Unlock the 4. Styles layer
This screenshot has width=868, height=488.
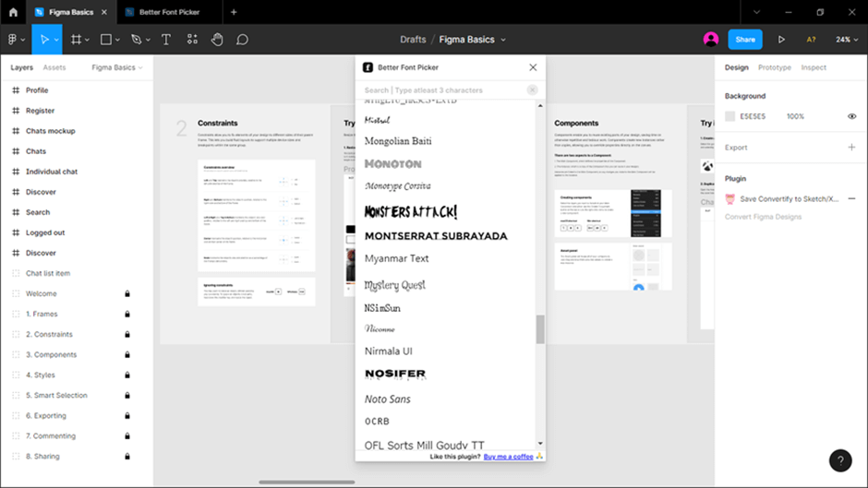(x=127, y=375)
